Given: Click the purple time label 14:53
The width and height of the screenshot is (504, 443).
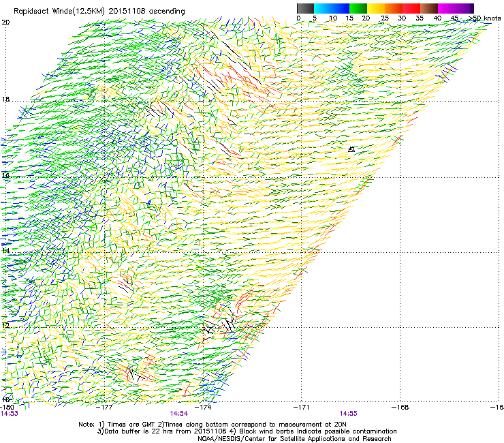Looking at the screenshot, I should click(x=9, y=414).
